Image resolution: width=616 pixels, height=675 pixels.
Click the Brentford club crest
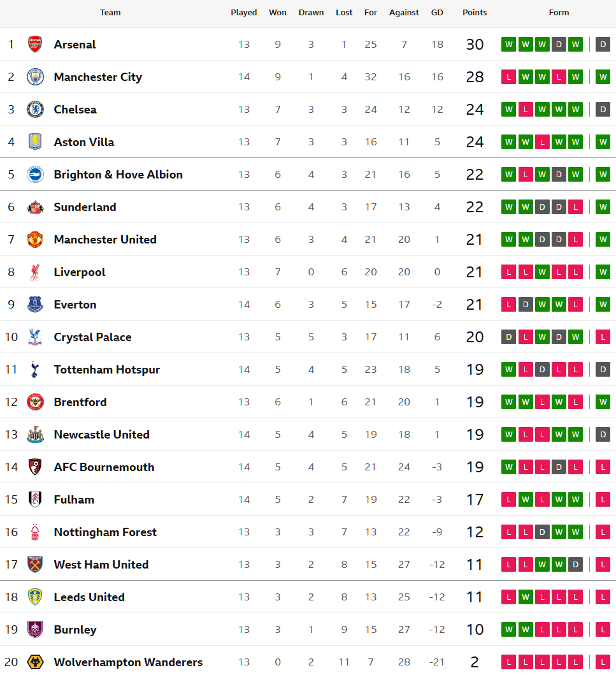pyautogui.click(x=35, y=402)
